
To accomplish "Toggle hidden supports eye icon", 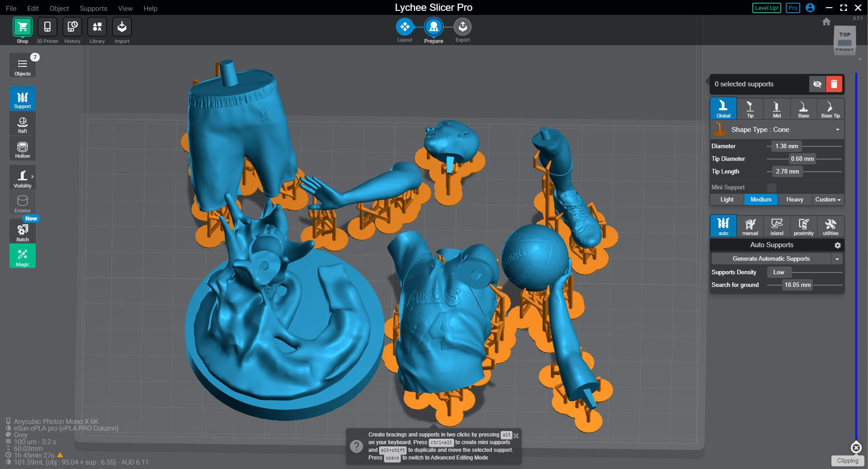I will coord(817,84).
